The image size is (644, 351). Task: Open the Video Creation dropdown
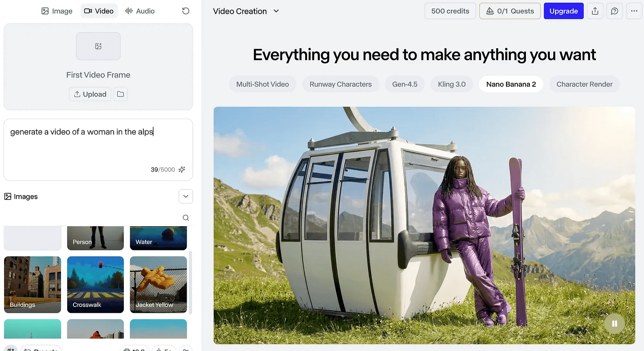click(246, 11)
